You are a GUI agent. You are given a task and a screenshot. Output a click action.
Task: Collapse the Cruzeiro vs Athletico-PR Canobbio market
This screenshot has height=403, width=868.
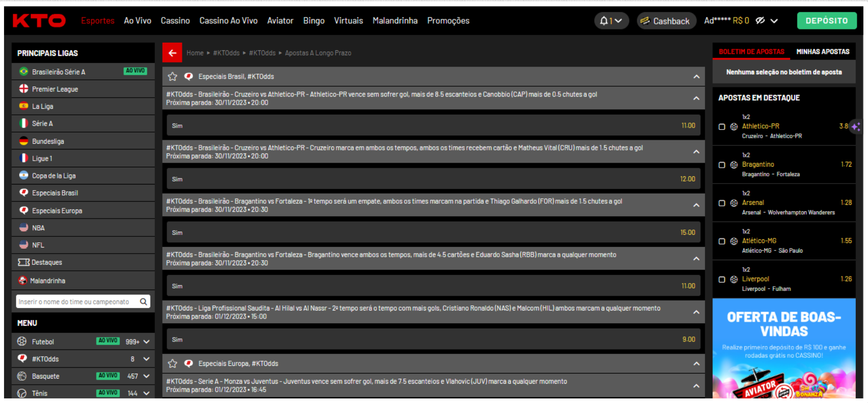tap(696, 98)
